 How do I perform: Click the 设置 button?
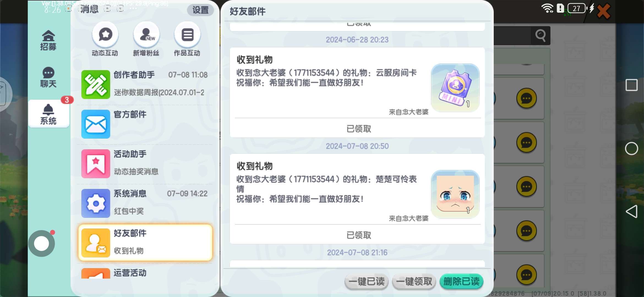[200, 10]
